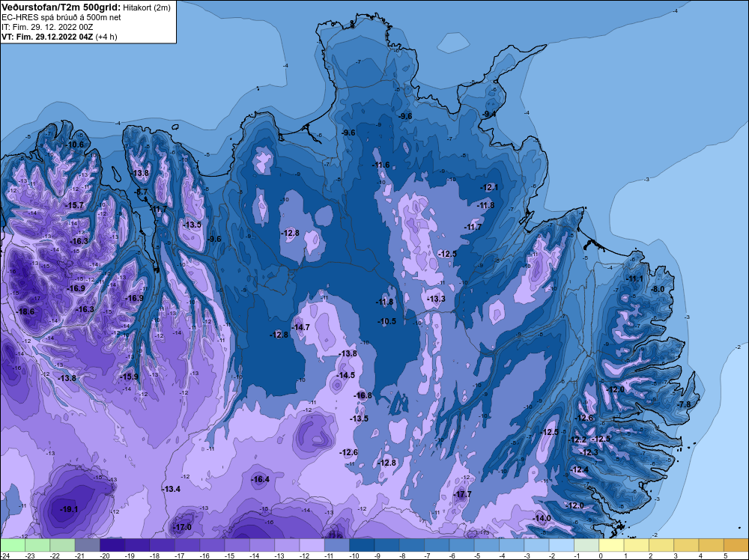Pick the legend color cell labeled -20
The image size is (749, 560).
[112, 545]
